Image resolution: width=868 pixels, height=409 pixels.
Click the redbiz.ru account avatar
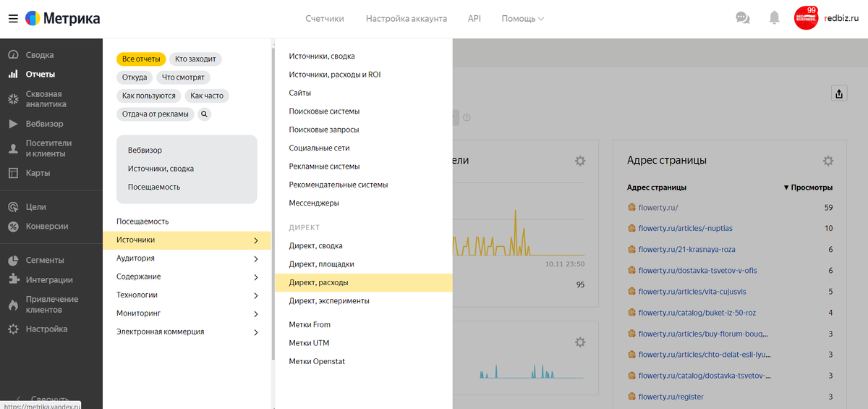(x=806, y=18)
